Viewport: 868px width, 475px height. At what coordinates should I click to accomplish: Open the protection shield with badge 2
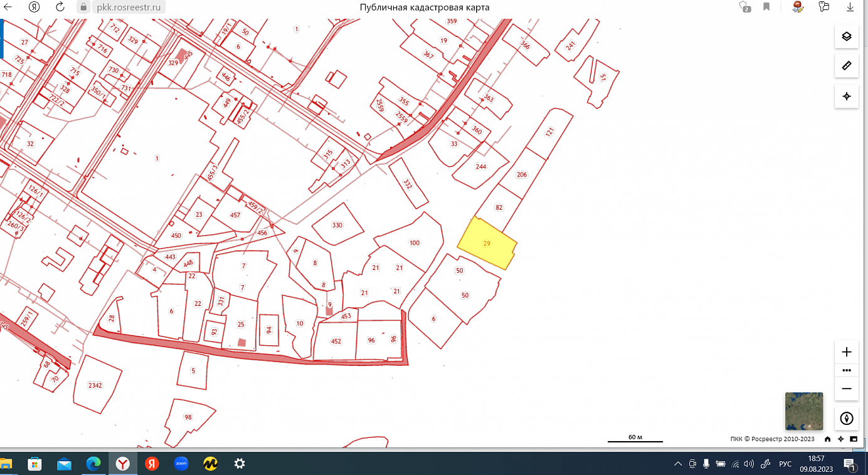tap(744, 7)
